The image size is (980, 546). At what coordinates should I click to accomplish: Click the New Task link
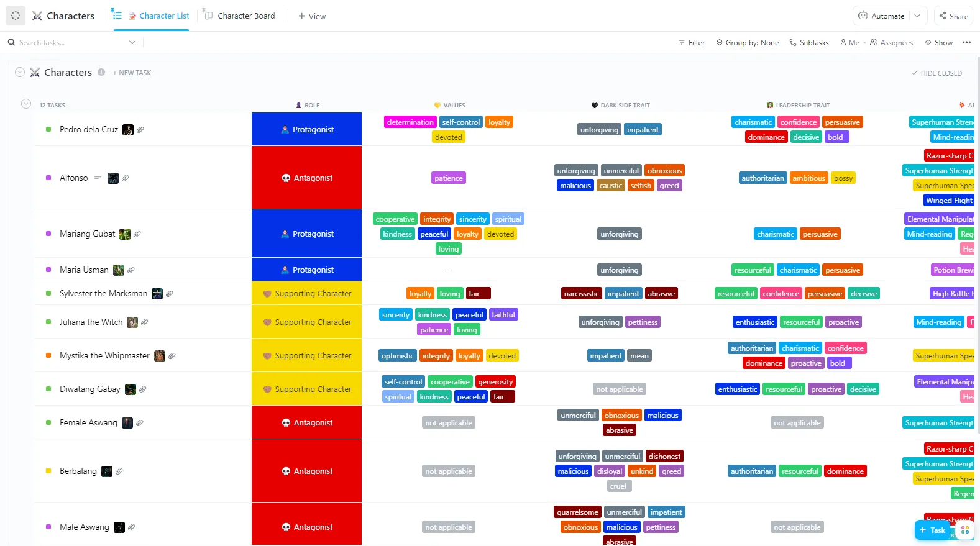(132, 73)
